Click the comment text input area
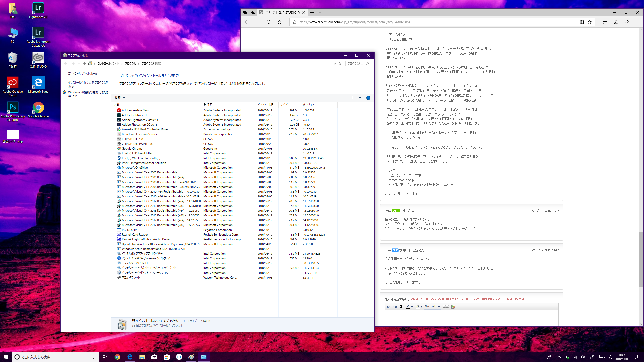Image resolution: width=644 pixels, height=362 pixels. (x=471, y=318)
